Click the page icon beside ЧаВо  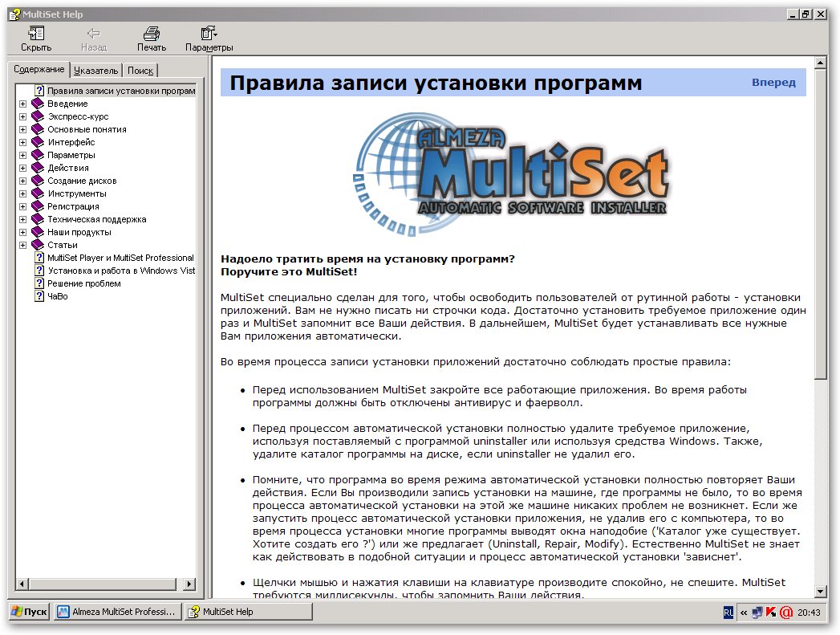click(39, 296)
